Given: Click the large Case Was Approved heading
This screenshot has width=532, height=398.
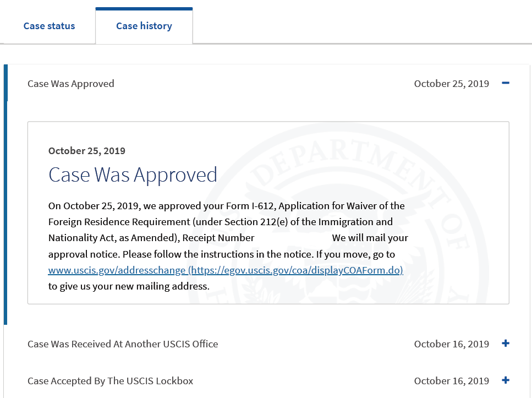Looking at the screenshot, I should pyautogui.click(x=133, y=175).
